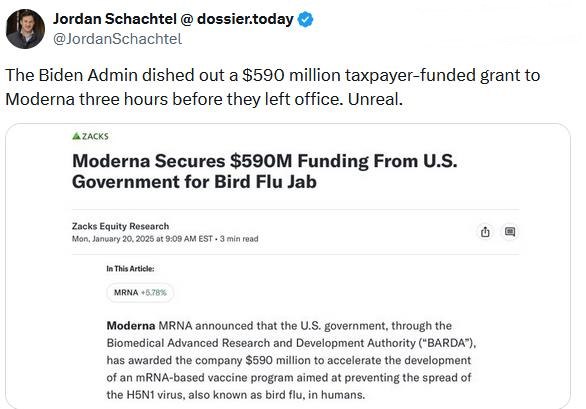Click the tweet text mentioning Biden Admin

pyautogui.click(x=273, y=87)
